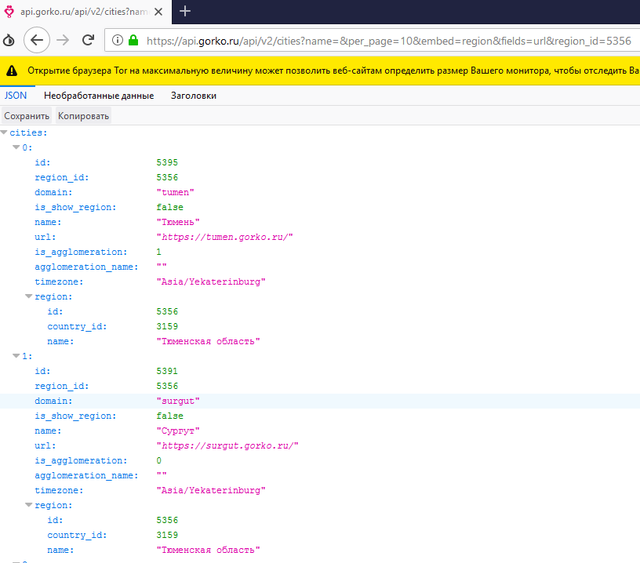Screen dimensions: 640x563
Task: Click the address bar URL field
Action: point(372,40)
